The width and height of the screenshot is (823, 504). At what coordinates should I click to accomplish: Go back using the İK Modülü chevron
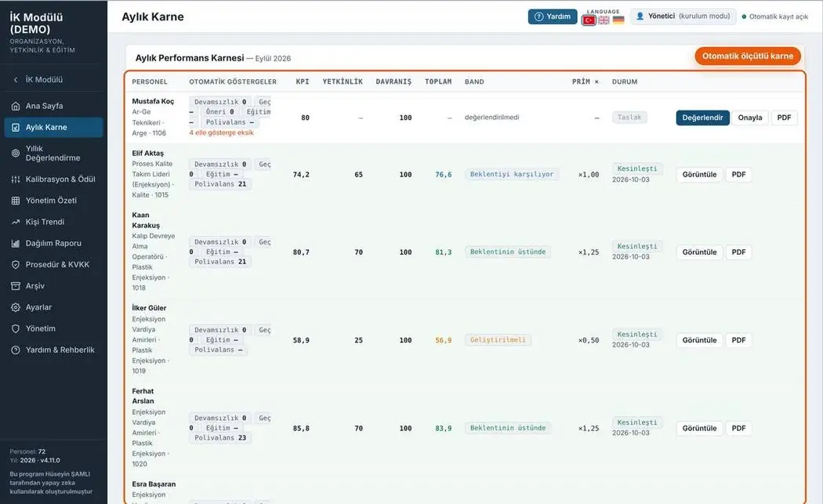(16, 80)
